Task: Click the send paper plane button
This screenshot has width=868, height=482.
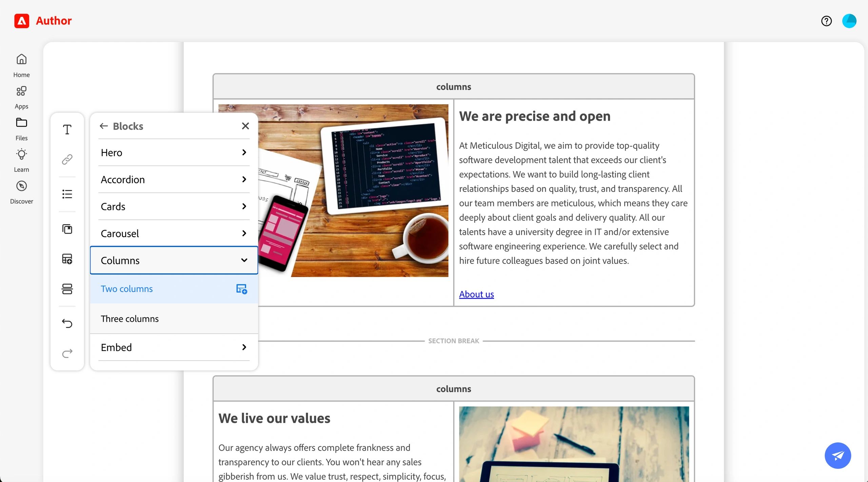Action: (x=837, y=456)
